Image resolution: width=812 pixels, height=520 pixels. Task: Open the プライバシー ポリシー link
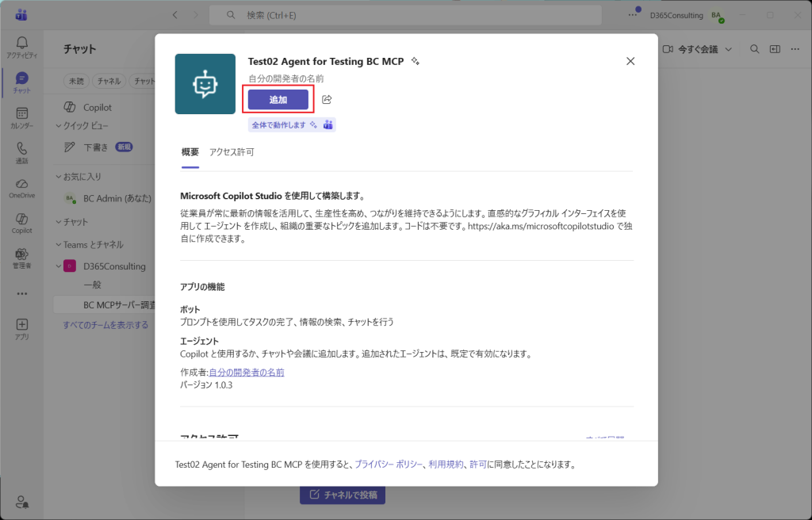389,465
